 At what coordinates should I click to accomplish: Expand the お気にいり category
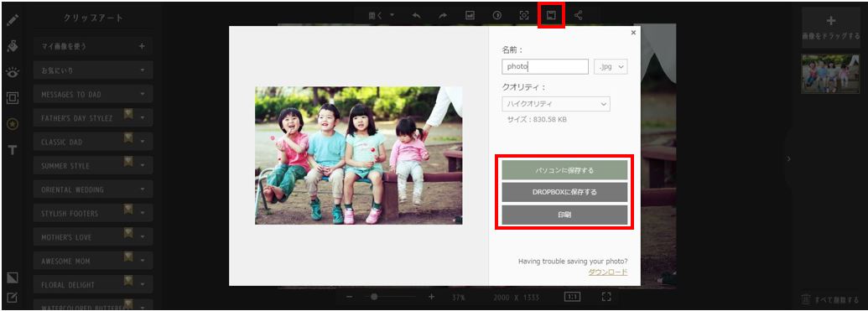click(x=143, y=70)
